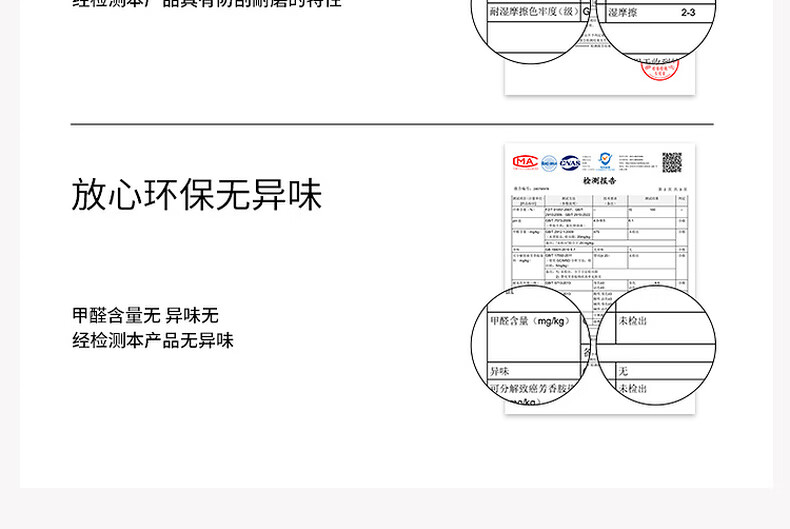
Task: Click the upper 未检出 result cell
Action: [632, 321]
